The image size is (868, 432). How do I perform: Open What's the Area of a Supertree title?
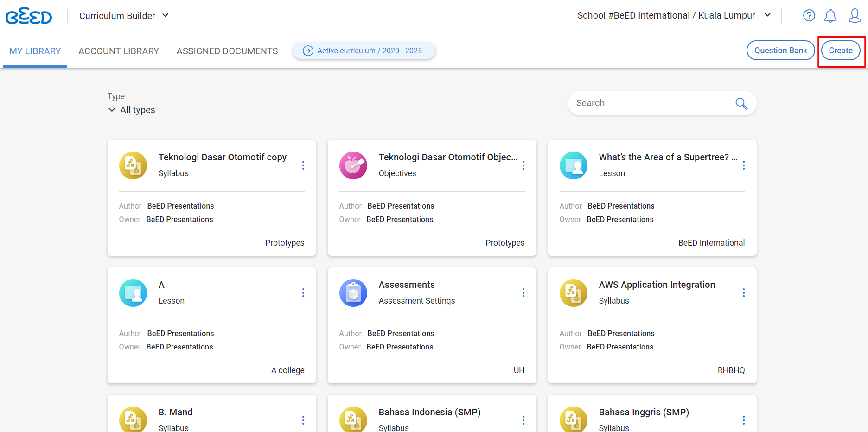(x=668, y=157)
